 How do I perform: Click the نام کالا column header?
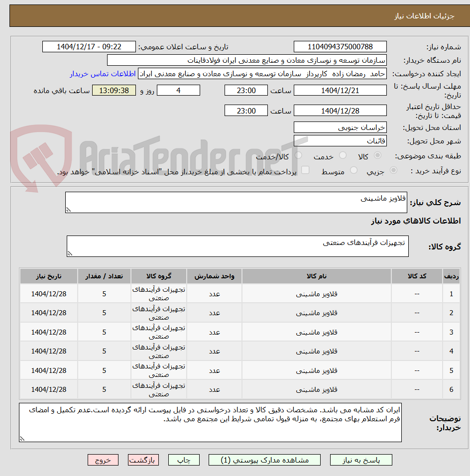pos(316,276)
